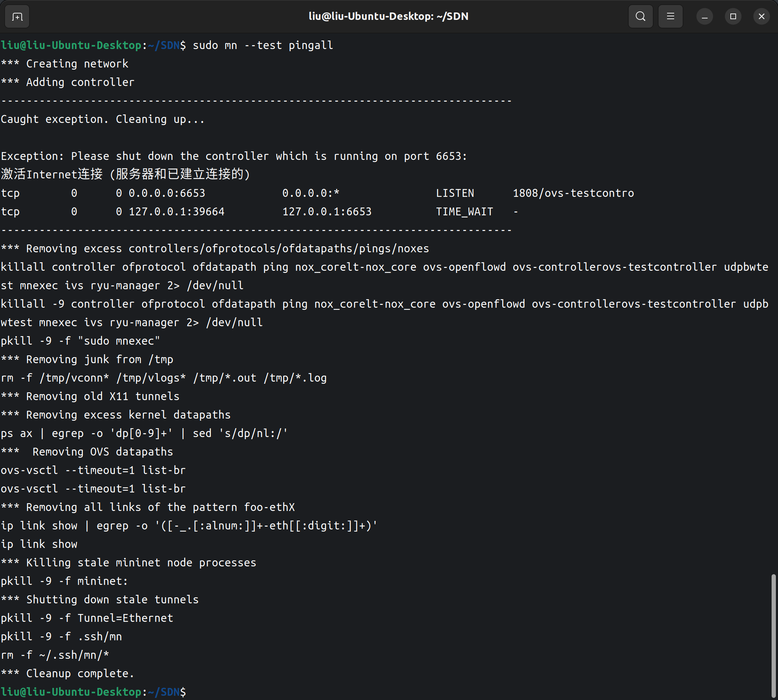The width and height of the screenshot is (778, 700).
Task: Click the line '*** Adding controller'
Action: (x=68, y=82)
